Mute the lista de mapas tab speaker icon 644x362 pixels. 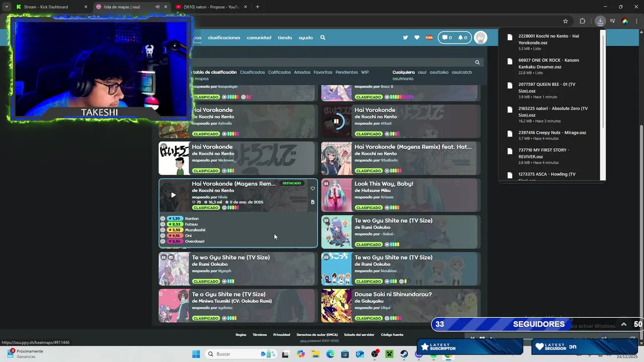pos(157,7)
